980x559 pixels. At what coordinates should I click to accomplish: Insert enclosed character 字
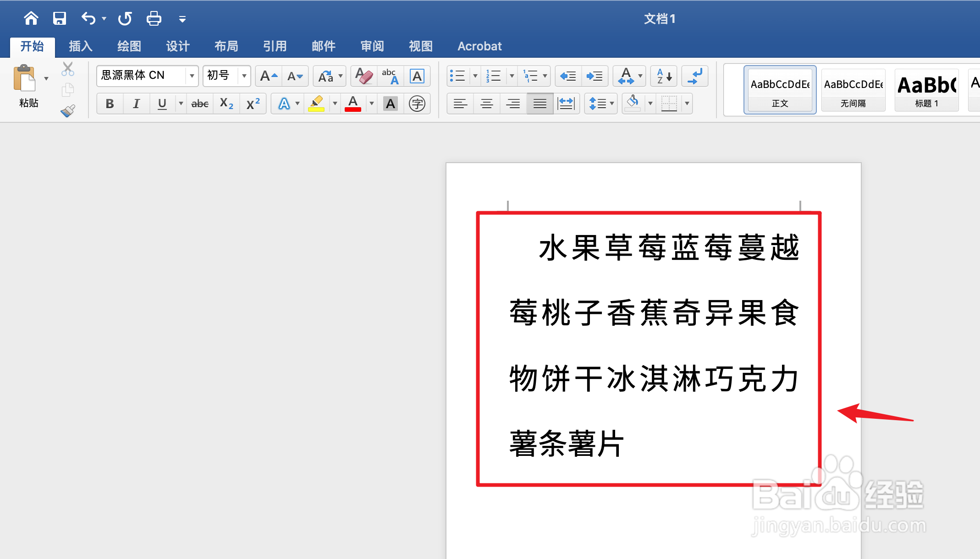click(417, 104)
